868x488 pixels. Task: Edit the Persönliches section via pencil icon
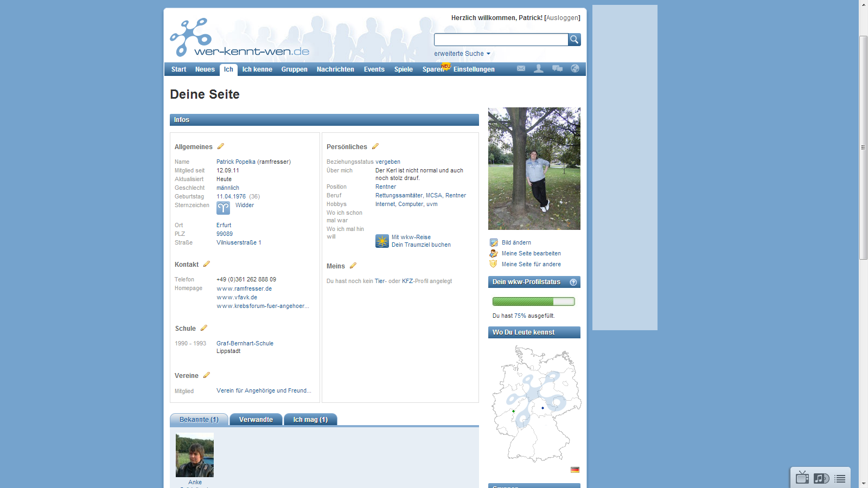point(375,146)
